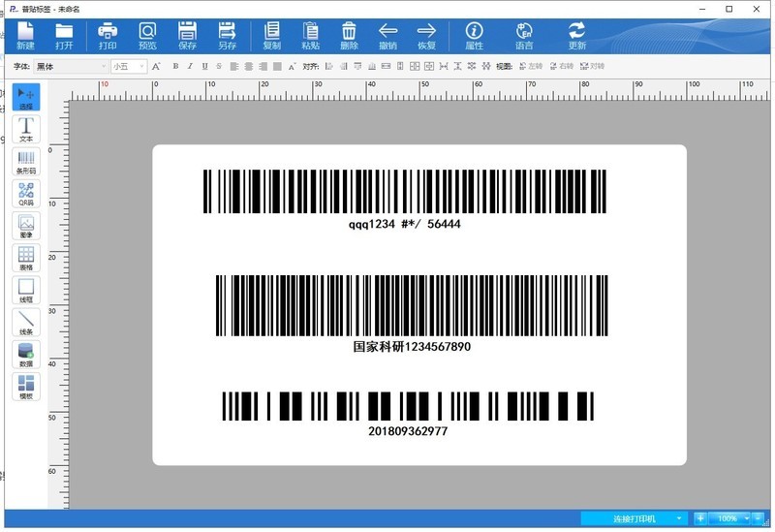
Task: Select the 文本 text tool
Action: [x=26, y=129]
